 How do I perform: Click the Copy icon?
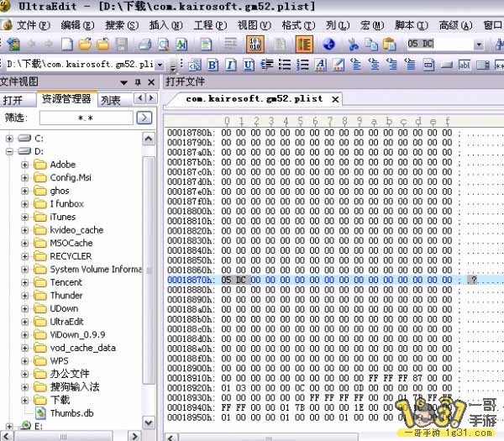click(371, 45)
